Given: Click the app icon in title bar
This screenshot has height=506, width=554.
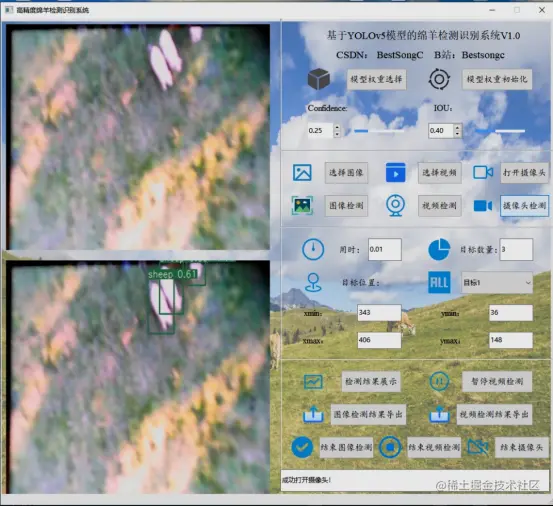Looking at the screenshot, I should (8, 10).
